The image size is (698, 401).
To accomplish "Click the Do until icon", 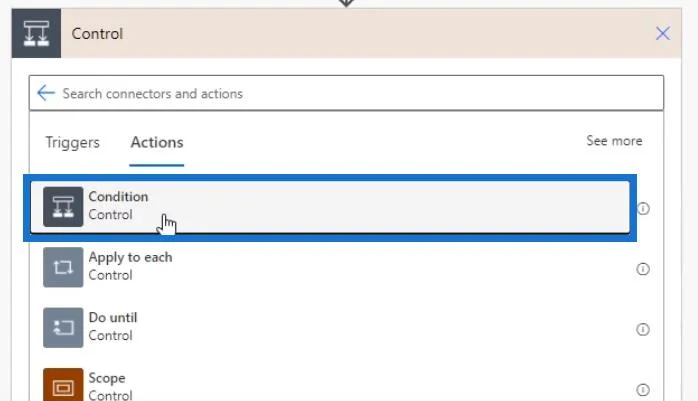I will (x=63, y=328).
